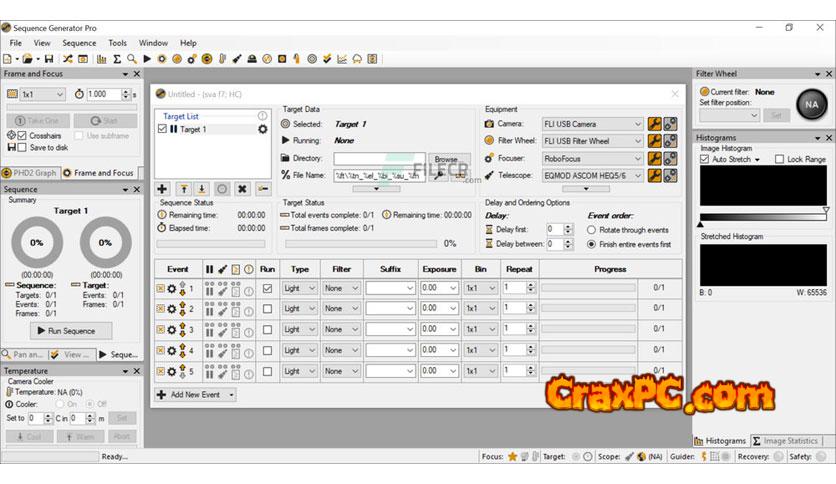This screenshot has width=836, height=484.
Task: Click the sigma statistics toolbar icon
Action: click(x=116, y=59)
